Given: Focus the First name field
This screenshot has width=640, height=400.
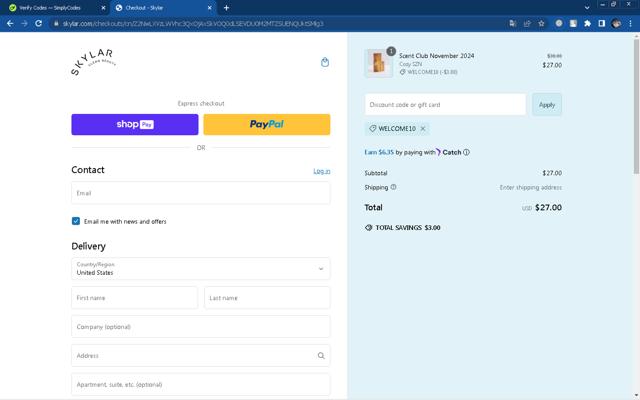Looking at the screenshot, I should pyautogui.click(x=134, y=298).
